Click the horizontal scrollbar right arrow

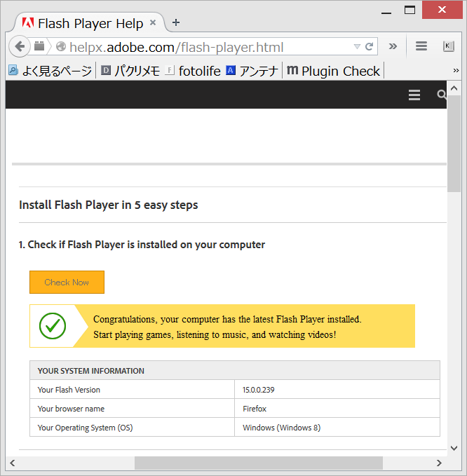(439, 463)
